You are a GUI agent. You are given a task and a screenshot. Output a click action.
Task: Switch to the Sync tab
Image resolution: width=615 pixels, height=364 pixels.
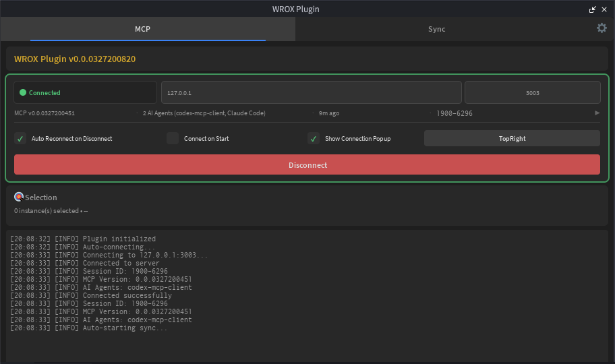click(x=436, y=29)
